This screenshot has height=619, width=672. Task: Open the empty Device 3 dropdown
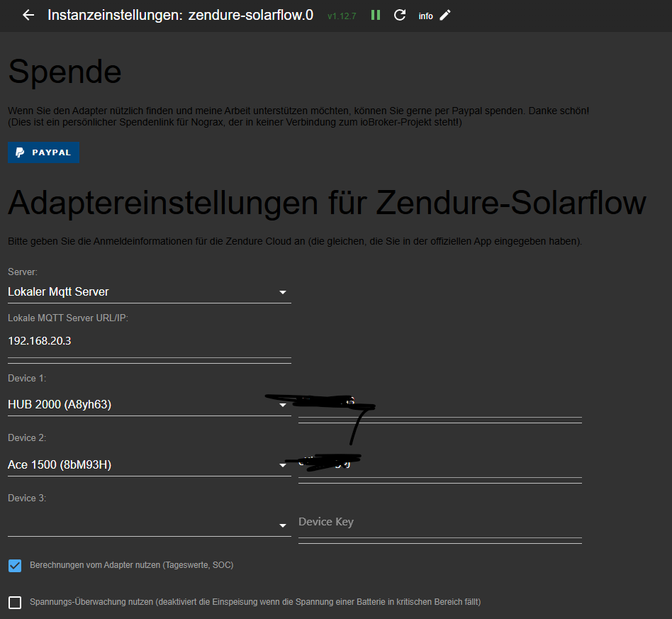[149, 525]
